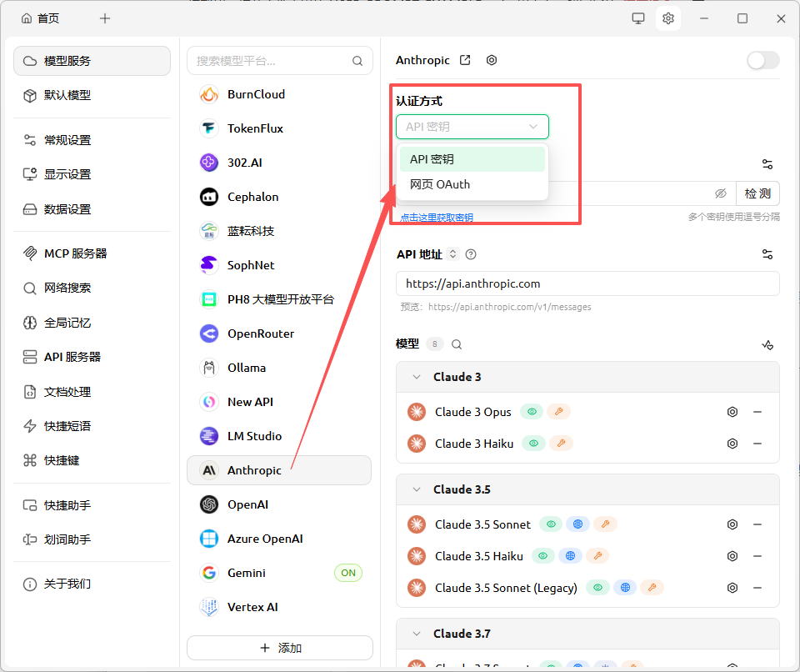This screenshot has width=800, height=672.
Task: Collapse the Claude 3.5 model group
Action: (x=417, y=489)
